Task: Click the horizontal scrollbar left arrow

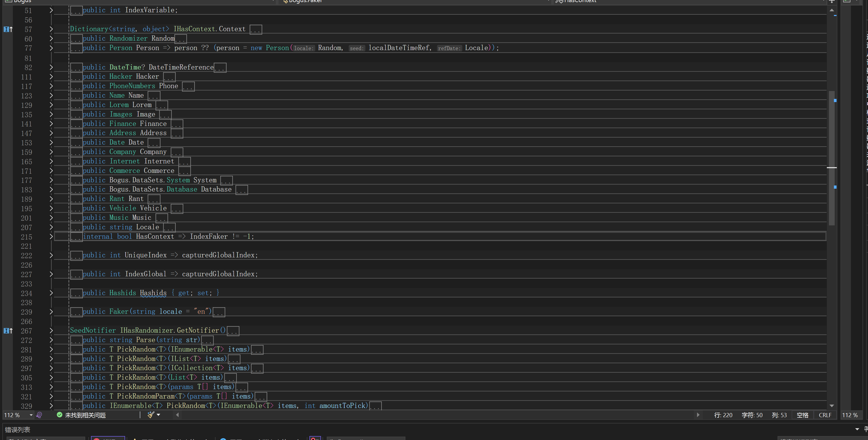Action: (x=178, y=415)
